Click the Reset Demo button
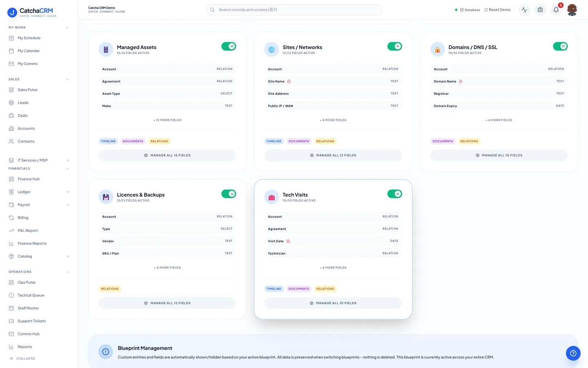 pos(497,10)
